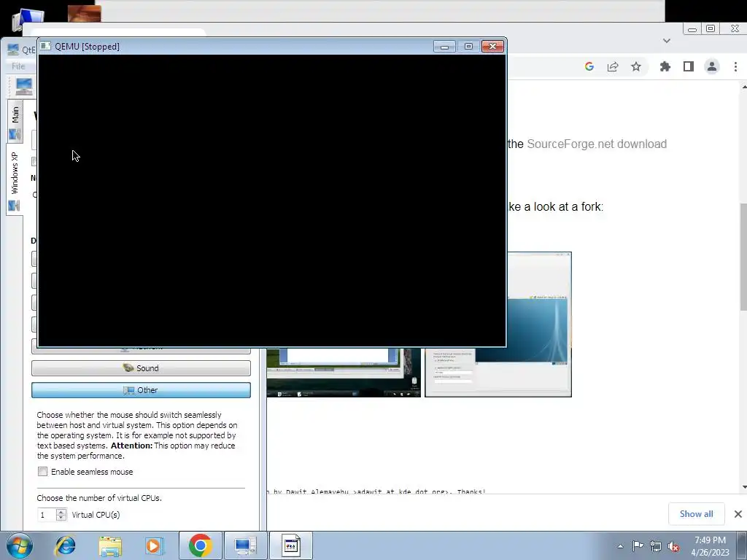The height and width of the screenshot is (560, 747).
Task: Click the QEMU window title icon
Action: [x=45, y=46]
